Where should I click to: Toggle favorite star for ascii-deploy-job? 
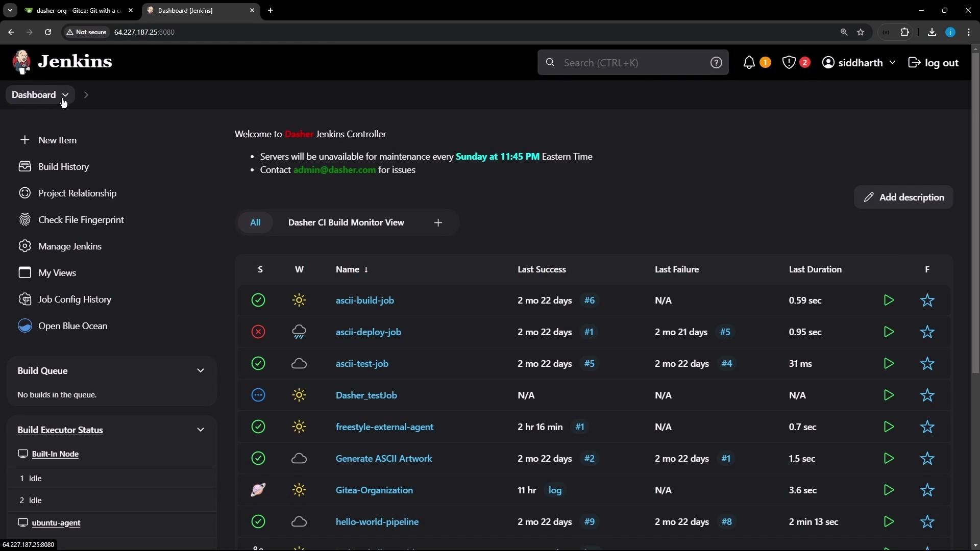pos(927,332)
